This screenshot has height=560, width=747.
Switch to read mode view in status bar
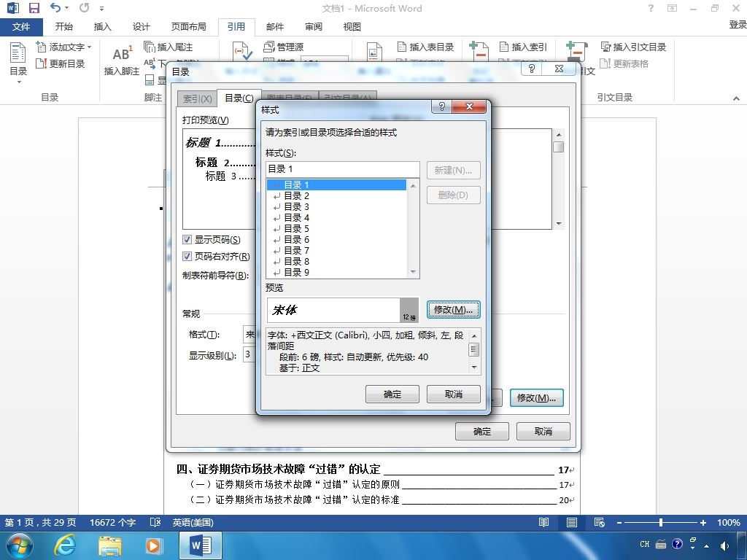click(543, 522)
